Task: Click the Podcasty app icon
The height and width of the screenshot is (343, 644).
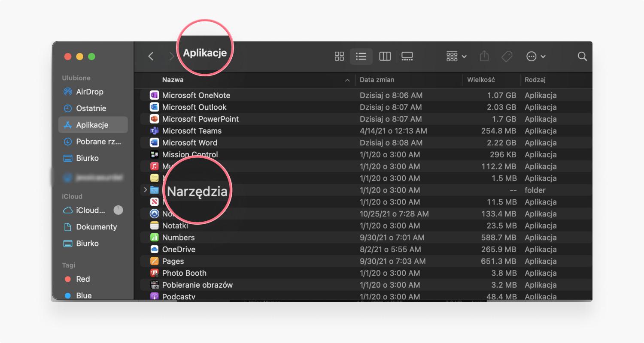Action: coord(155,296)
